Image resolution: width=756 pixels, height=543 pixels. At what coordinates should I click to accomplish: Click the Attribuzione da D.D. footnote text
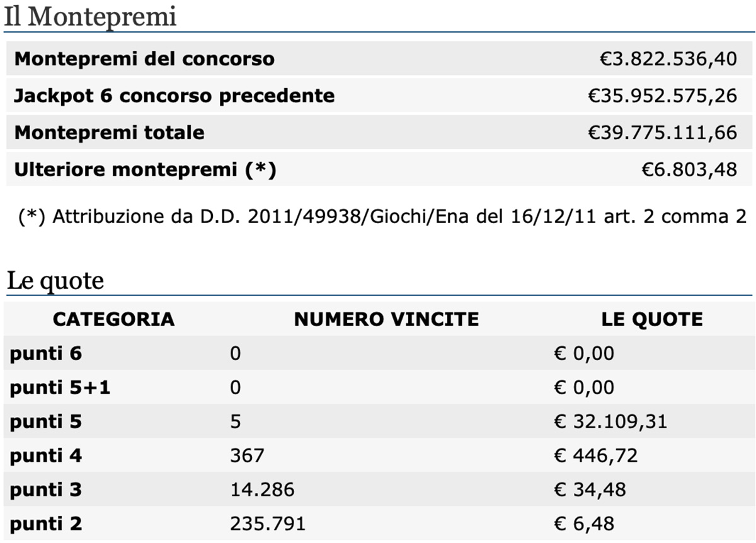pos(382,217)
